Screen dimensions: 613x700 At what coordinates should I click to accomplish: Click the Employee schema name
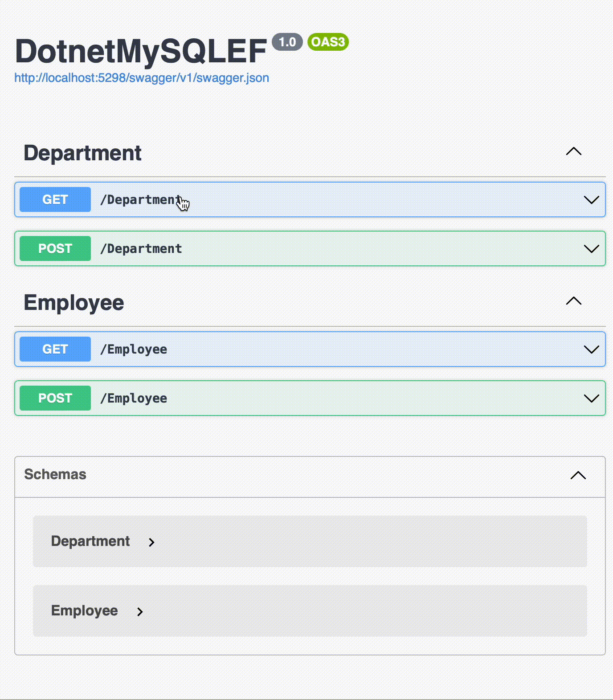coord(85,610)
